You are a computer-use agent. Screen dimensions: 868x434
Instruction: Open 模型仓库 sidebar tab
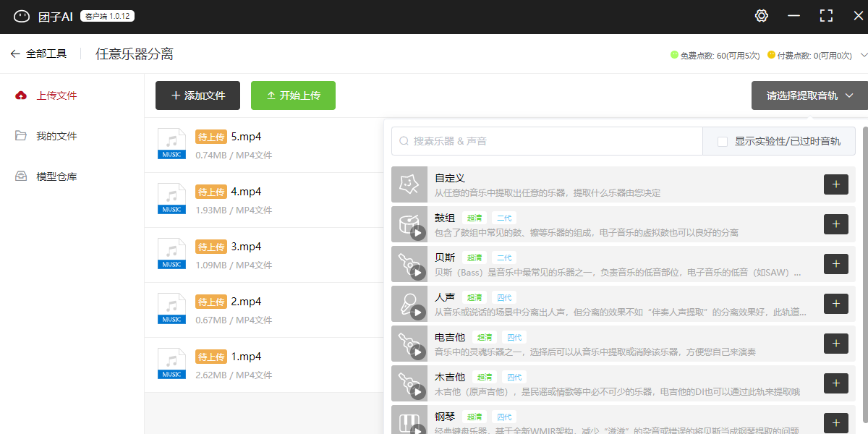56,176
